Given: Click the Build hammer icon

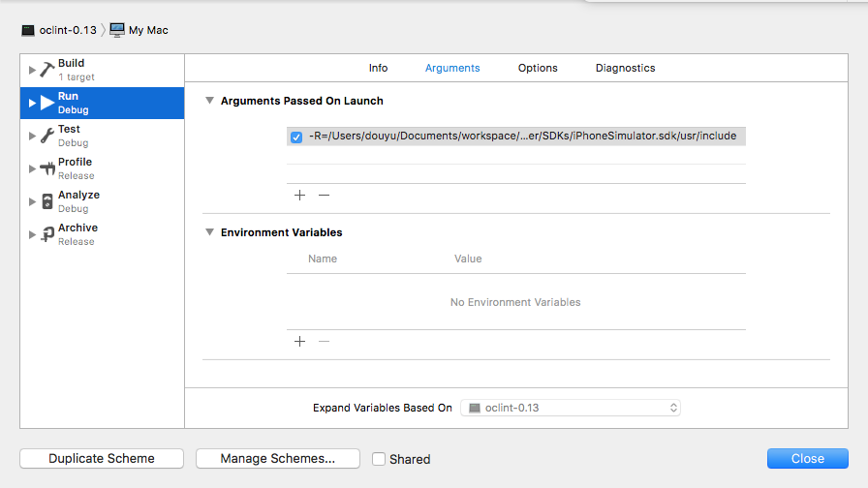Looking at the screenshot, I should click(x=47, y=70).
